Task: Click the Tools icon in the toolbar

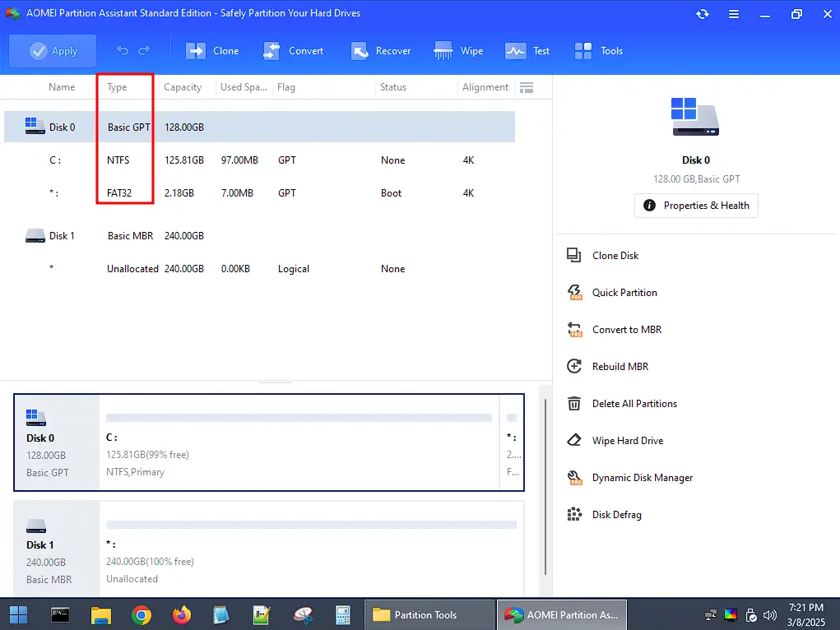Action: click(598, 50)
